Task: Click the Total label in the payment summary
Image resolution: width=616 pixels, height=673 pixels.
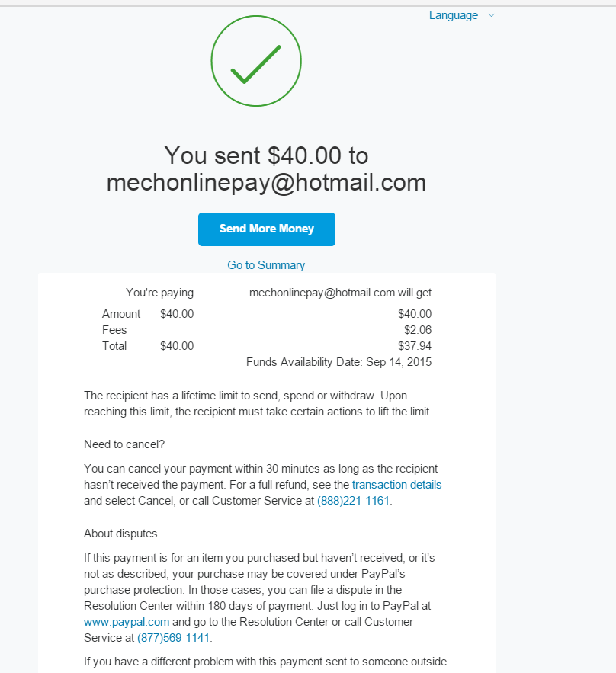Action: click(x=114, y=346)
